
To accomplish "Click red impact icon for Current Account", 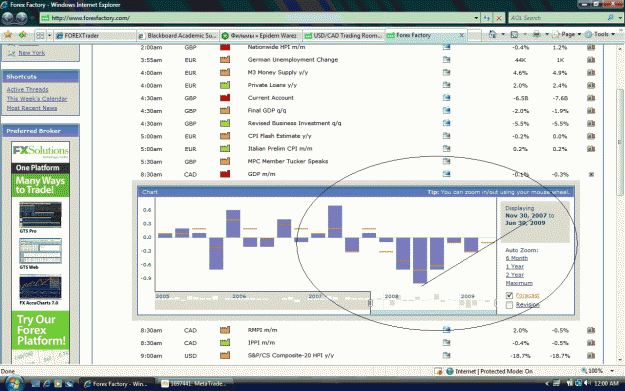I will (225, 98).
